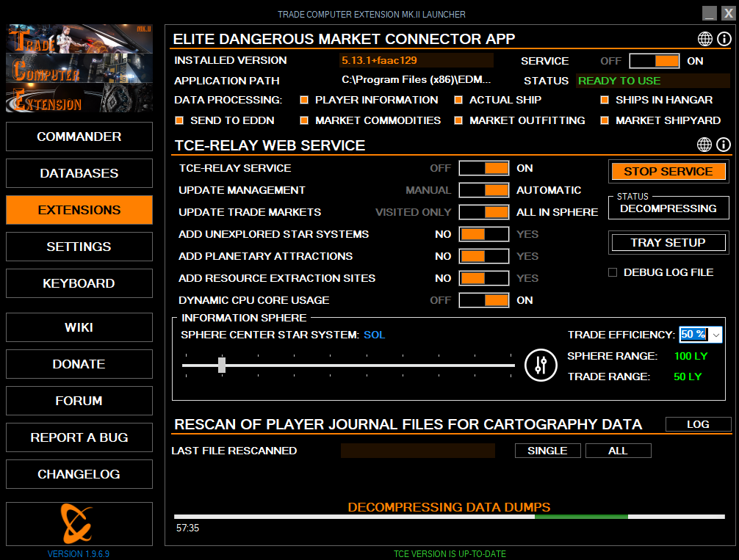Click the 57:35 elapsed time text

(x=187, y=528)
